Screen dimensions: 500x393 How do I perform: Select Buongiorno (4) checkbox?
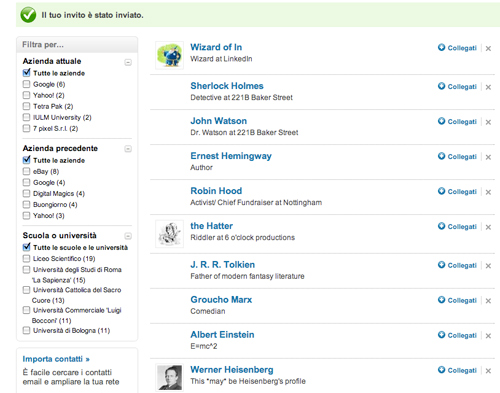(x=26, y=204)
